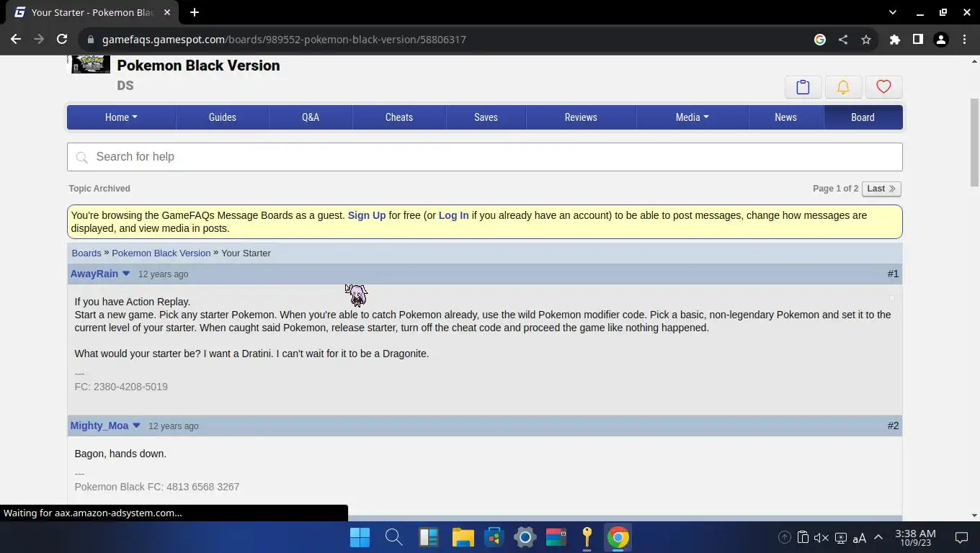
Task: Open the Media dropdown menu
Action: (x=692, y=117)
